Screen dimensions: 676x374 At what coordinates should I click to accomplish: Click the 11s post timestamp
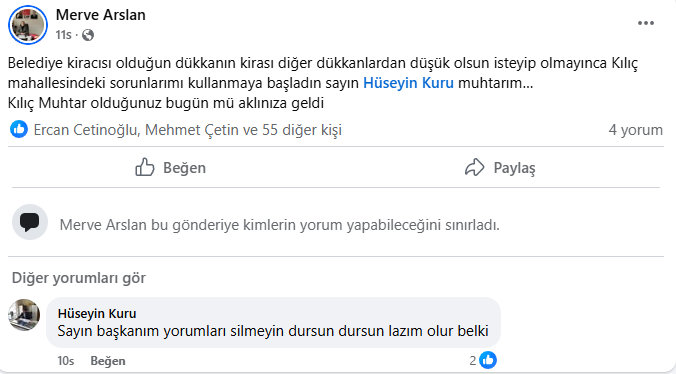63,34
